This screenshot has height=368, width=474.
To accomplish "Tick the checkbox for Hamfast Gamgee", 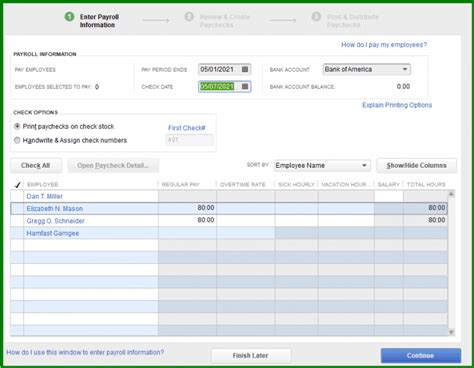I will (17, 233).
